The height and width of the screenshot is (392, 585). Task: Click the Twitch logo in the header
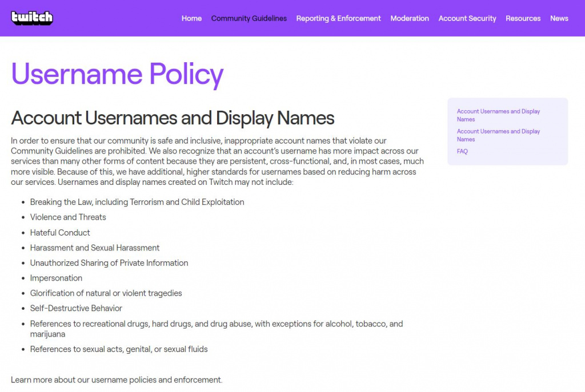32,18
